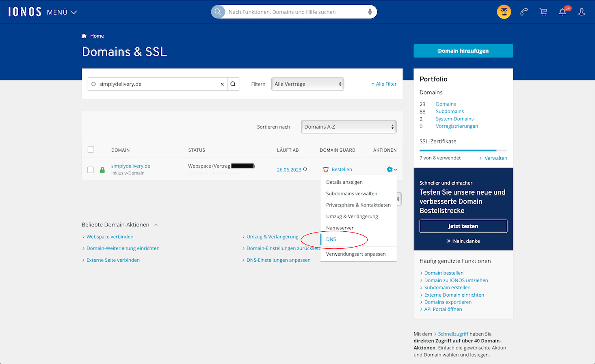The image size is (595, 364).
Task: Open the notifications bell icon
Action: pos(563,12)
